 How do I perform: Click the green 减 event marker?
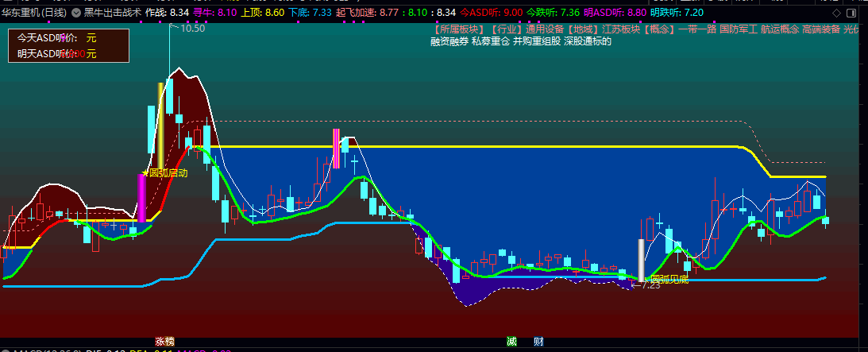pyautogui.click(x=511, y=342)
